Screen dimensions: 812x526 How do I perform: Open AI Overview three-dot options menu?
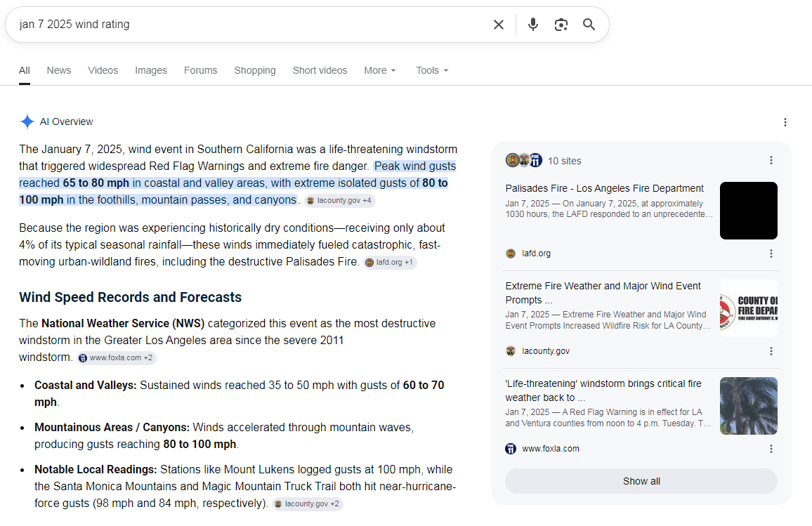point(785,122)
